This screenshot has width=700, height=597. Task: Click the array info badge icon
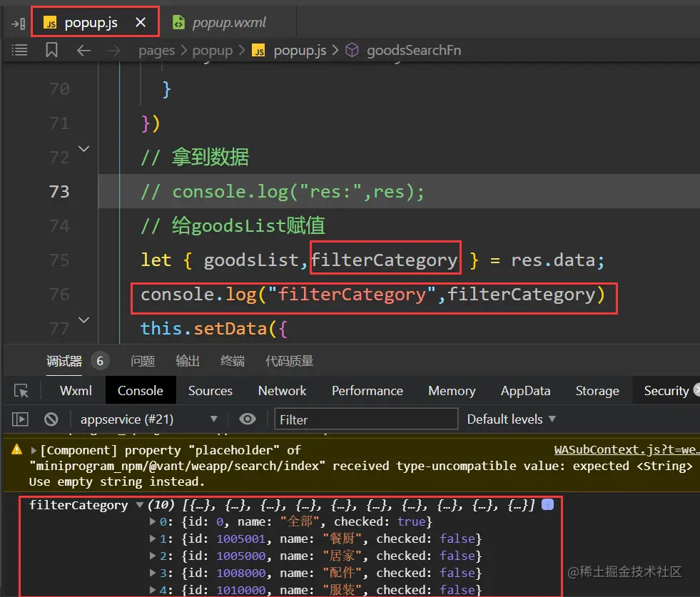pyautogui.click(x=548, y=505)
